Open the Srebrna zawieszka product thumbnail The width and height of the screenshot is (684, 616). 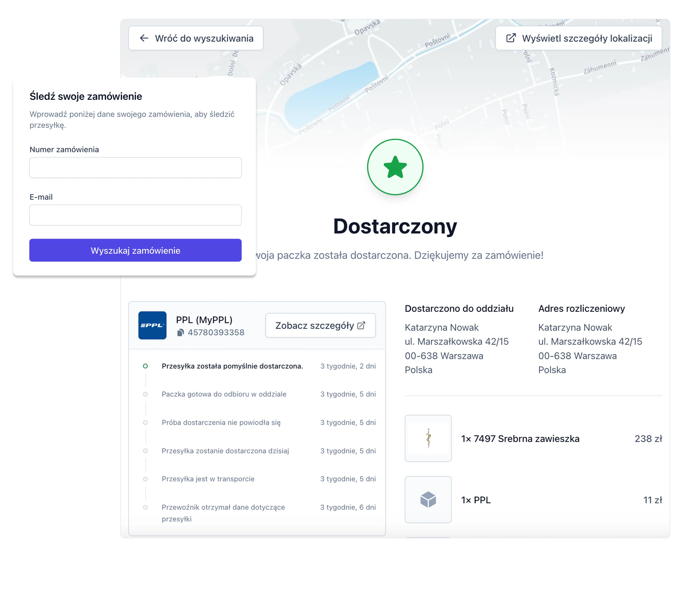pos(428,438)
